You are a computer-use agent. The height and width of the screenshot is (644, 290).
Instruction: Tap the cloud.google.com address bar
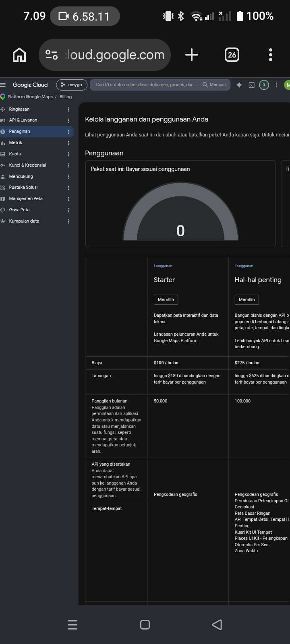[x=105, y=55]
